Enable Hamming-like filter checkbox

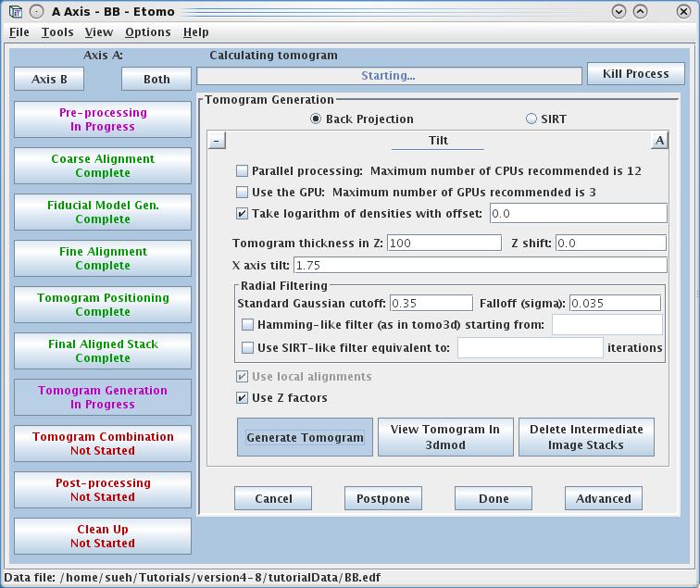click(247, 325)
